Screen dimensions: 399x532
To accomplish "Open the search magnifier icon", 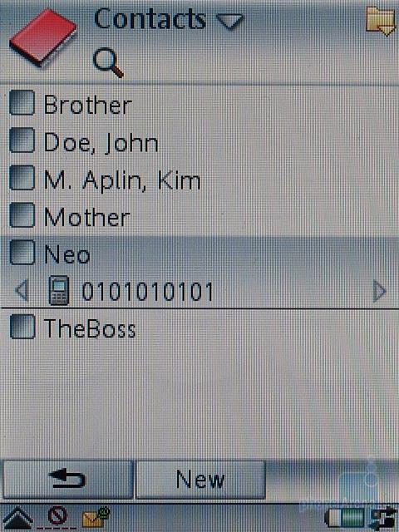I will (x=108, y=63).
